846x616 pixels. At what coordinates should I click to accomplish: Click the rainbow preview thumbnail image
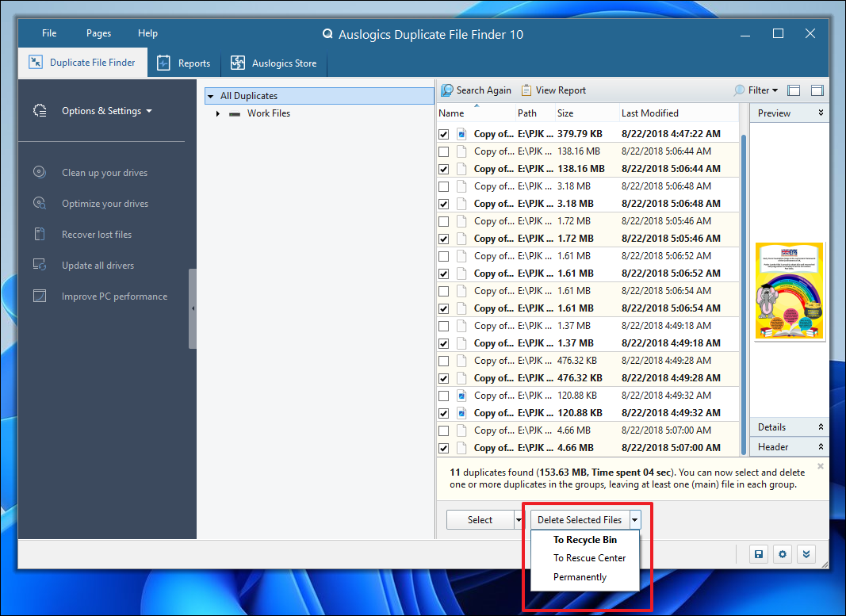click(789, 291)
